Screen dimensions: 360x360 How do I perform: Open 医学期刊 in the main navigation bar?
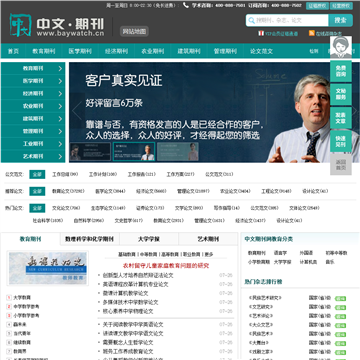tap(80, 51)
